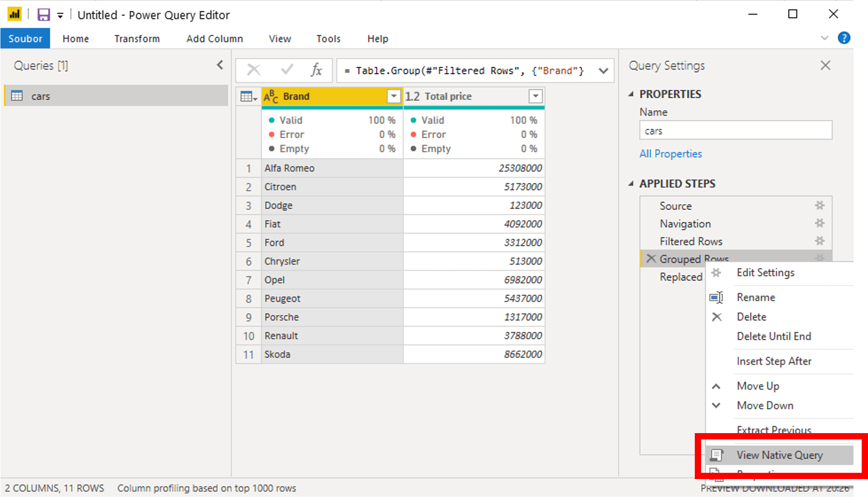The height and width of the screenshot is (497, 868).
Task: Expand the formula bar
Action: click(x=603, y=71)
